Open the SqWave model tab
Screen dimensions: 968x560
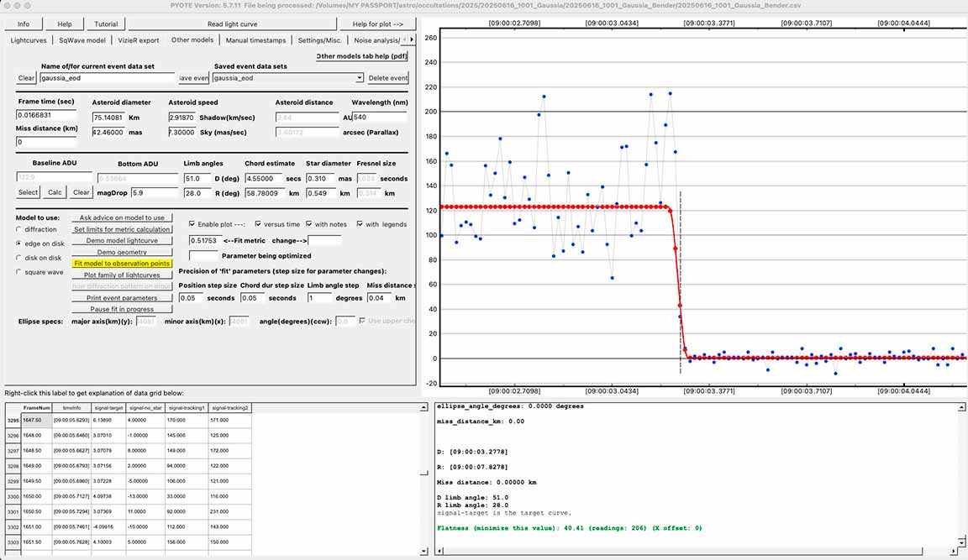(x=82, y=39)
